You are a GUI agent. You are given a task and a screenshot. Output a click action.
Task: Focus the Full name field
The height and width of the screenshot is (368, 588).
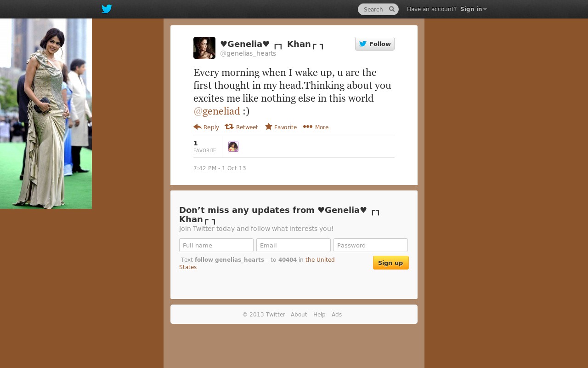pos(216,245)
